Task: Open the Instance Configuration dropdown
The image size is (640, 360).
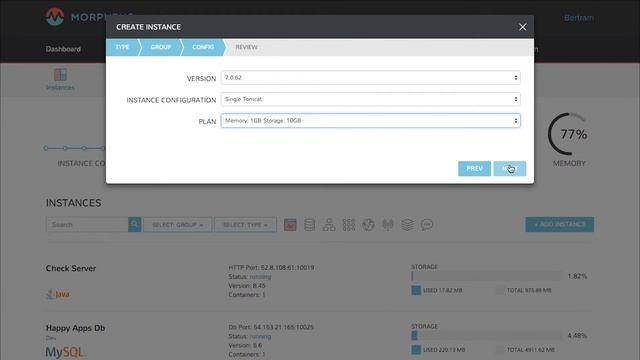Action: pos(371,99)
